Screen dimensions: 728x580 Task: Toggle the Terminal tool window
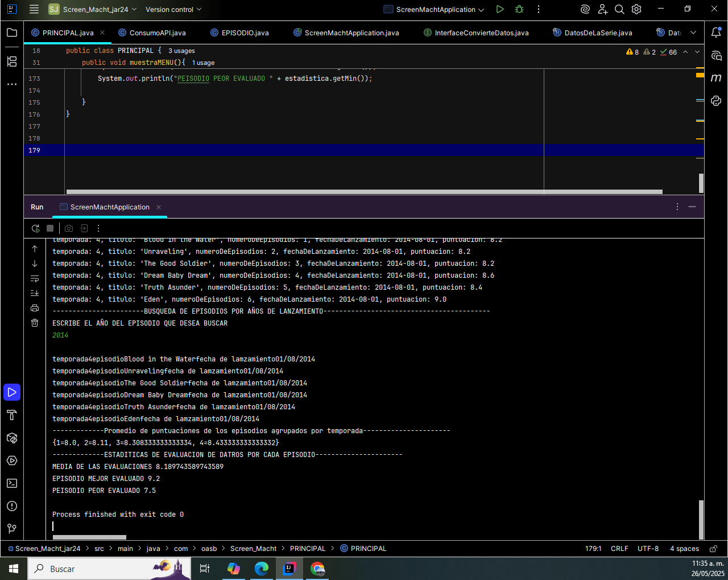tap(12, 483)
